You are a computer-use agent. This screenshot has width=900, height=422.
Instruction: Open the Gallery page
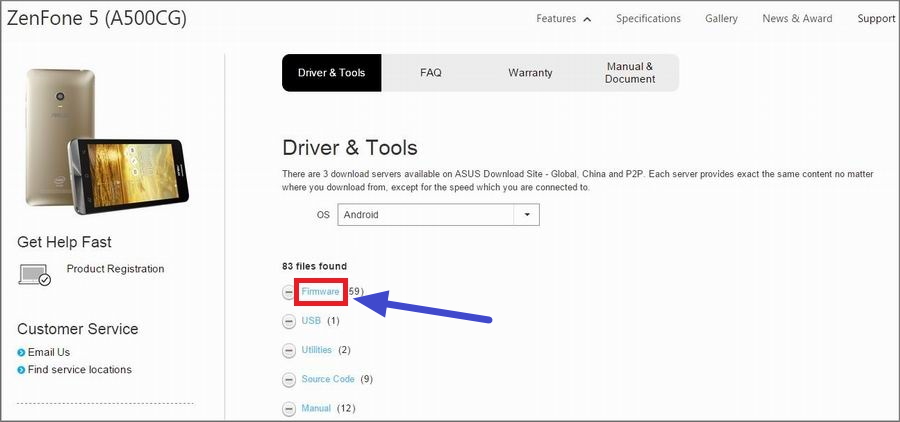click(721, 18)
